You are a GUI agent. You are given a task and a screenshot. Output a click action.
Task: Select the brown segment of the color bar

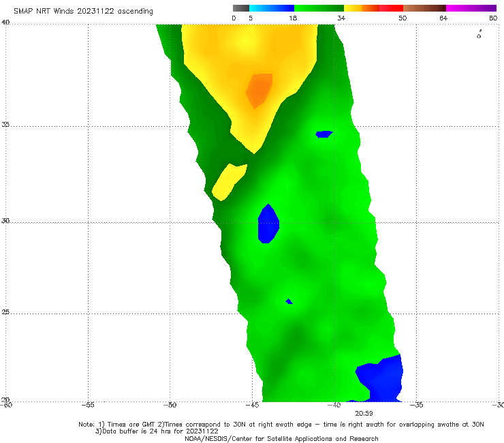tap(424, 8)
